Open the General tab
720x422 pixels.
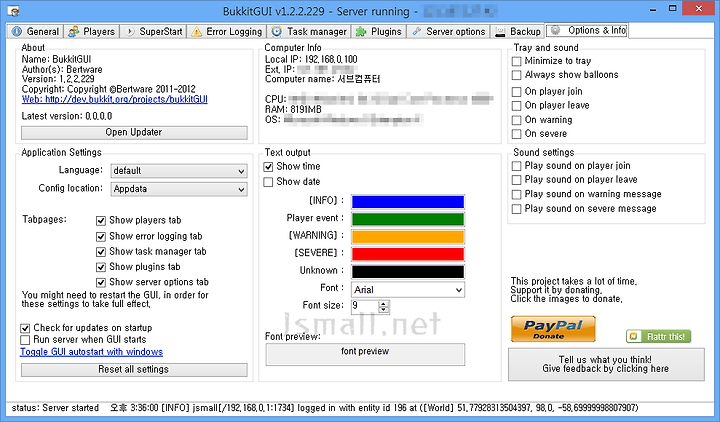pos(36,31)
